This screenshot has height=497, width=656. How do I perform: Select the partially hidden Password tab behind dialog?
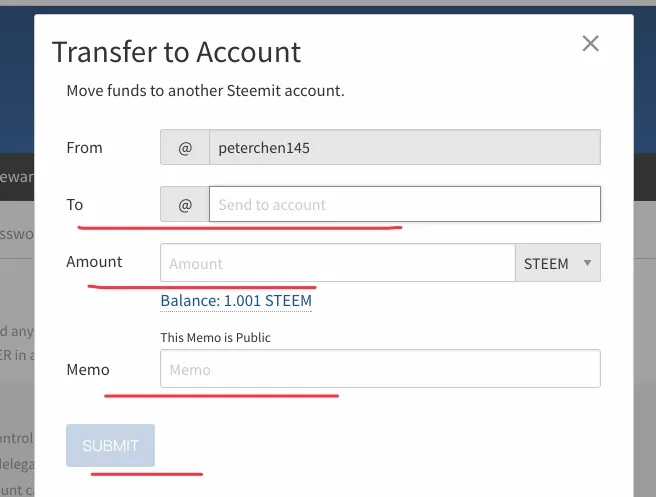pyautogui.click(x=16, y=234)
